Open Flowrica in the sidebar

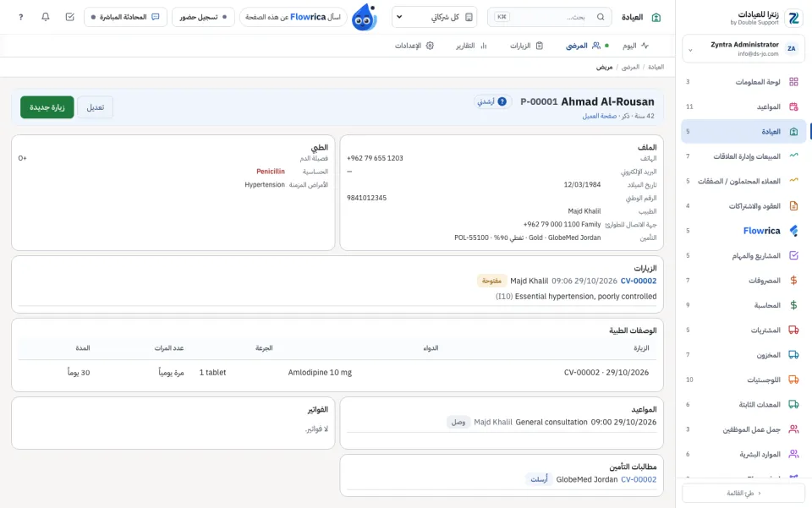pyautogui.click(x=743, y=231)
